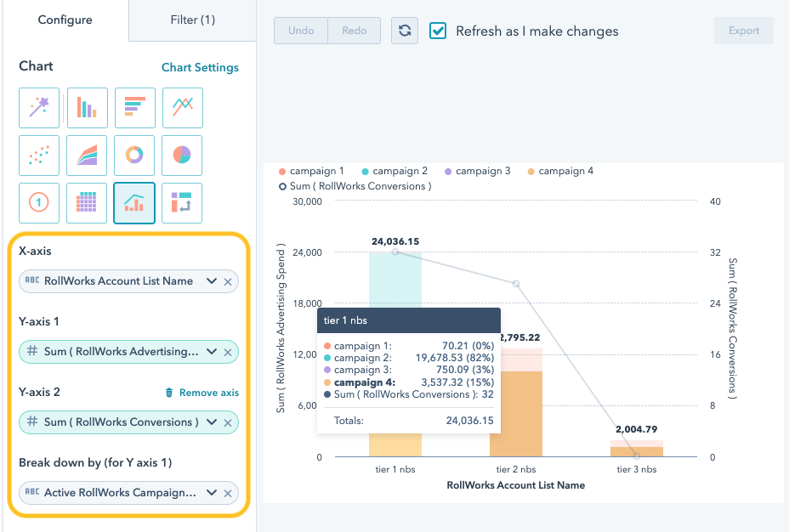The image size is (789, 532).
Task: Click the hash icon in Y-axis 2 field
Action: [32, 422]
